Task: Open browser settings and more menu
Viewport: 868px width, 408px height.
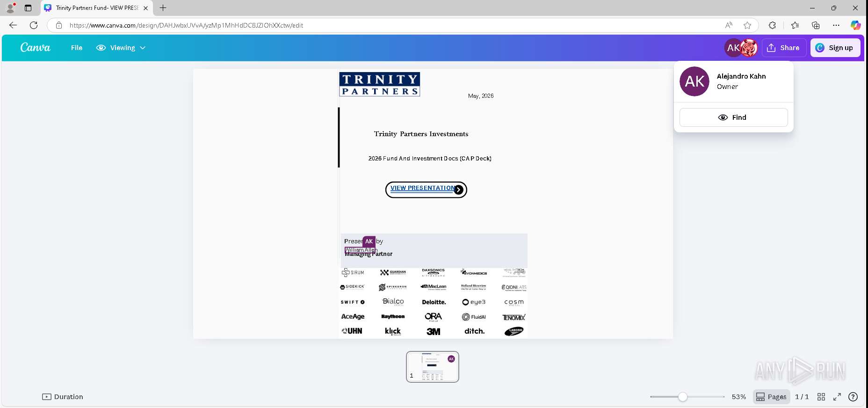Action: (x=836, y=25)
